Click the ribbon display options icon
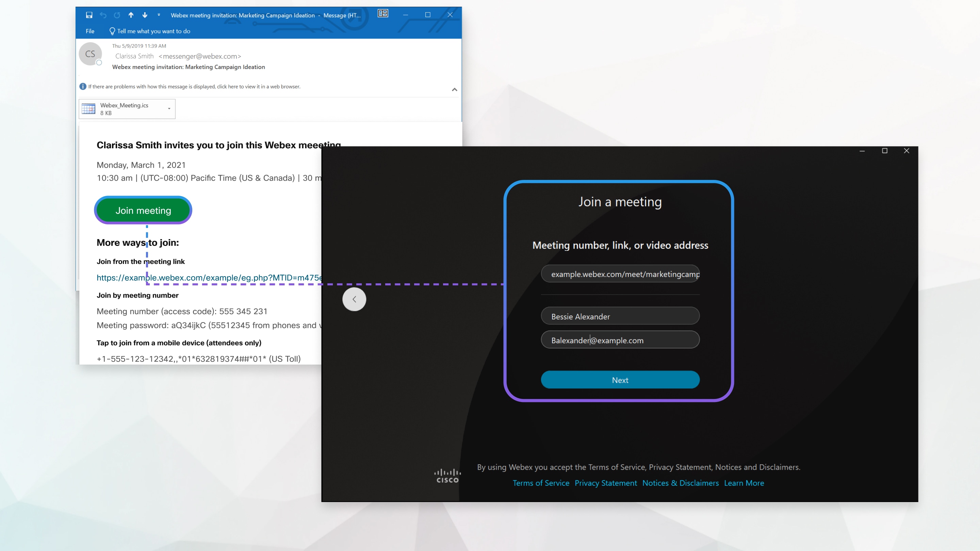The image size is (980, 551). (383, 14)
